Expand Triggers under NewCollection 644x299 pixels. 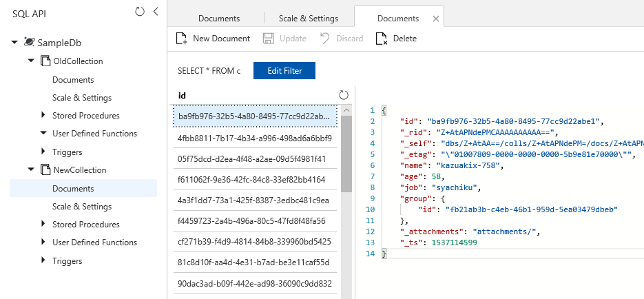point(43,260)
